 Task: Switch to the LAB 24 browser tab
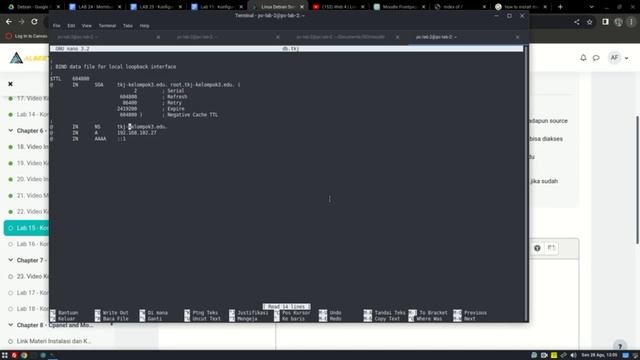pos(96,7)
